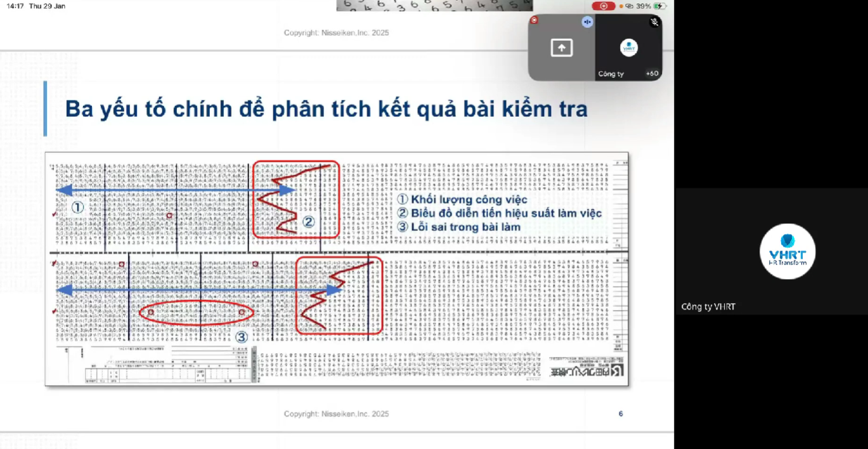Click the upper red-boxed performance curve
Image resolution: width=868 pixels, height=449 pixels.
point(296,199)
